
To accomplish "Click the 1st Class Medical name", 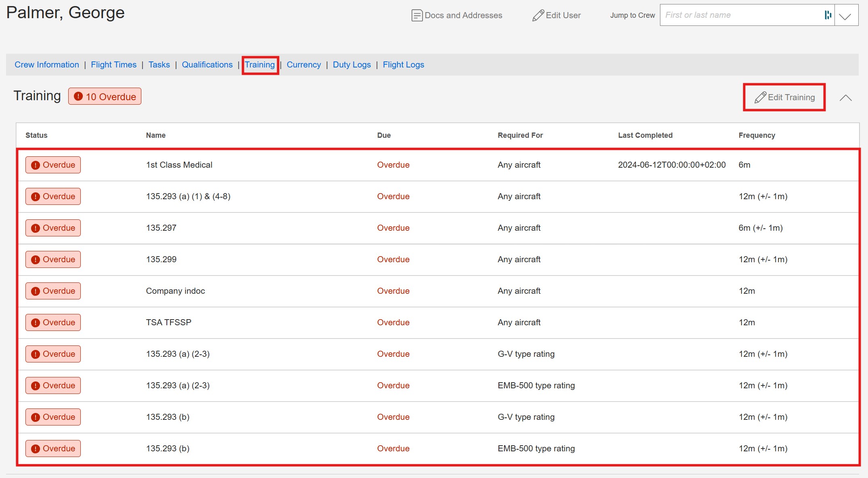I will click(179, 165).
